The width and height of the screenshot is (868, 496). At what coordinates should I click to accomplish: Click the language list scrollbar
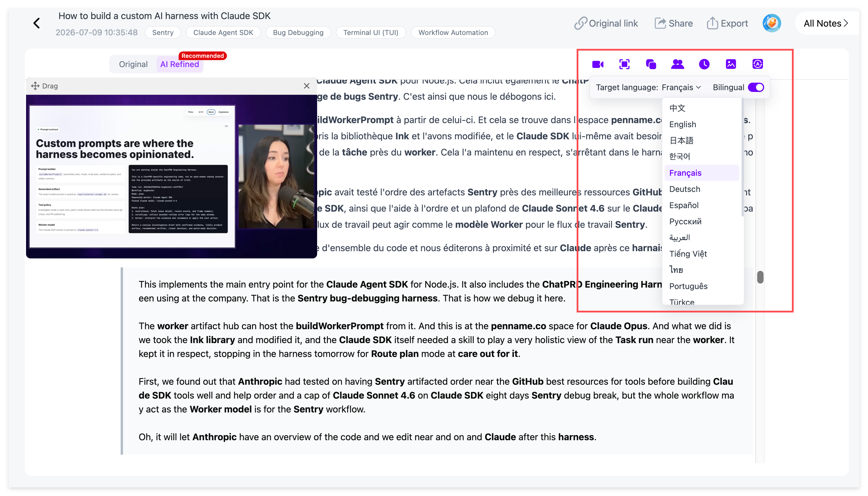tap(742, 157)
